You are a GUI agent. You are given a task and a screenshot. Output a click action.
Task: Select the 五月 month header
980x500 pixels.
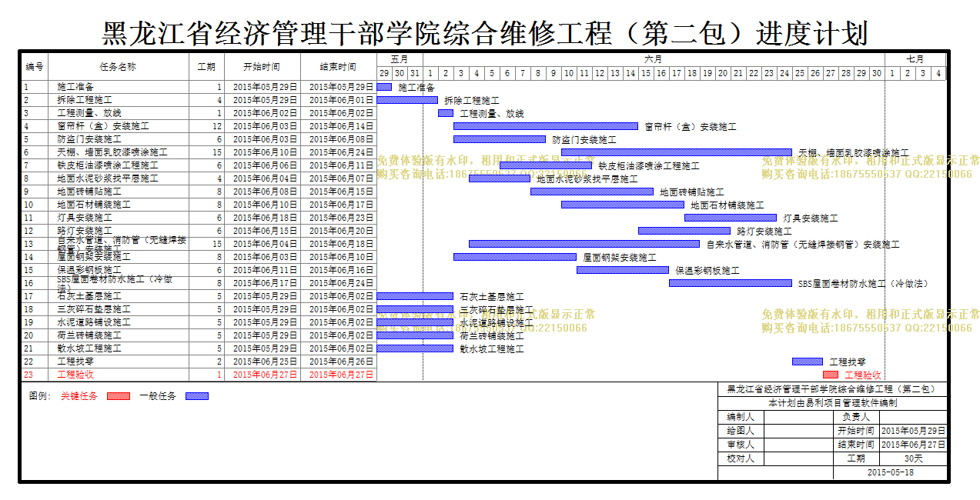pyautogui.click(x=400, y=59)
